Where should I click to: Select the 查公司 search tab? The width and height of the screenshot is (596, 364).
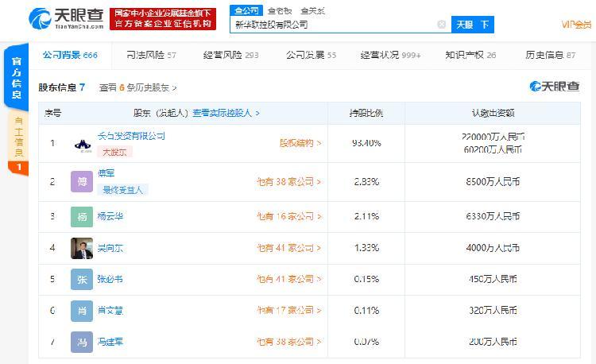pyautogui.click(x=246, y=10)
